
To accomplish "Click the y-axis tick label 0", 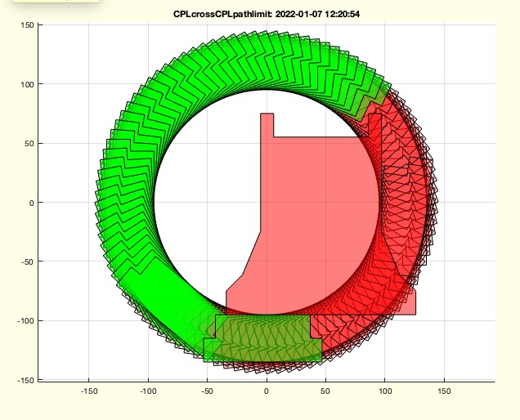I will point(29,203).
